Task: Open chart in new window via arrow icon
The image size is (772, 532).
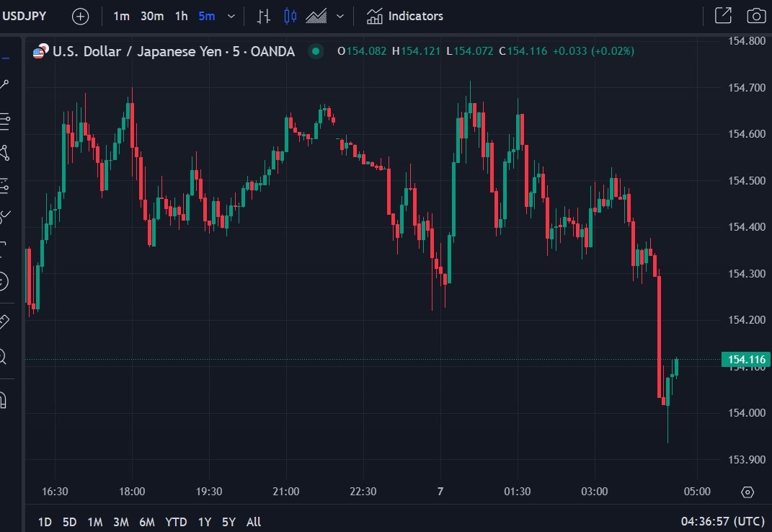Action: (722, 15)
